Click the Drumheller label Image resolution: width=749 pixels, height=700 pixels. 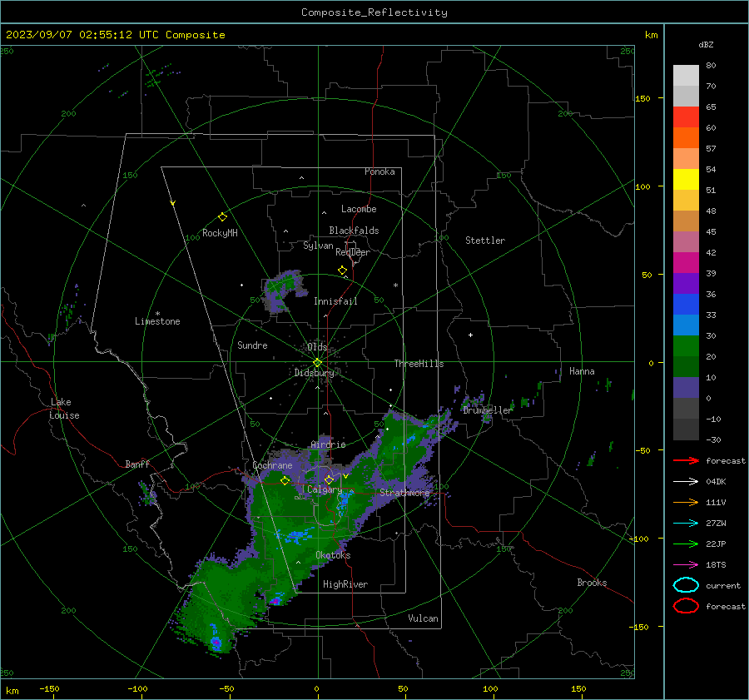(487, 410)
